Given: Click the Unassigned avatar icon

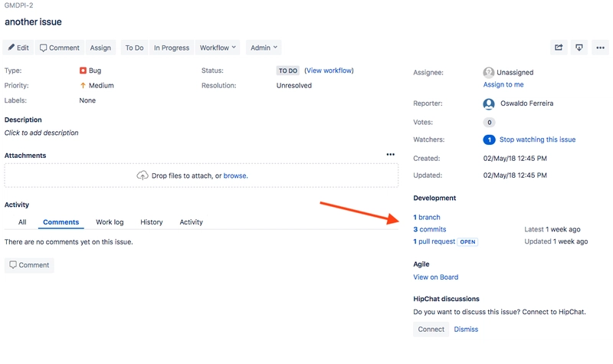Looking at the screenshot, I should click(489, 72).
